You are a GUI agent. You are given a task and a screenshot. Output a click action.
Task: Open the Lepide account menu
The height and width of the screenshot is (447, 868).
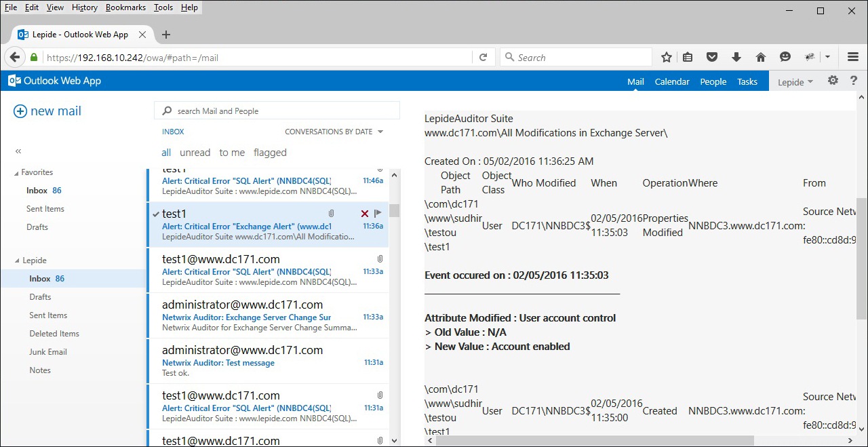(x=793, y=81)
